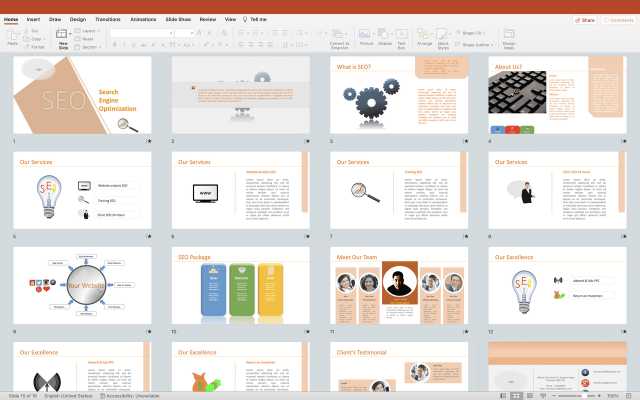Insert a Text Box
Image resolution: width=640 pixels, height=400 pixels.
(403, 36)
